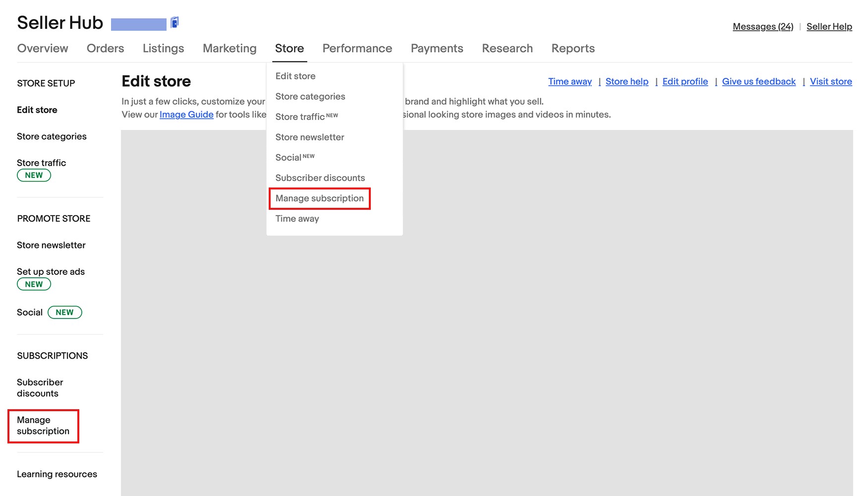
Task: Choose Manage subscription in dropdown menu
Action: coord(320,198)
